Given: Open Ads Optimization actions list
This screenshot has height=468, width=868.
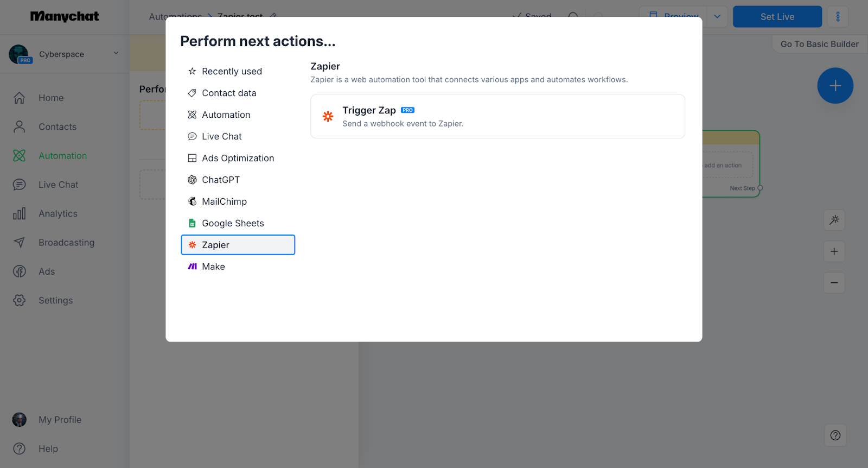Looking at the screenshot, I should (238, 158).
